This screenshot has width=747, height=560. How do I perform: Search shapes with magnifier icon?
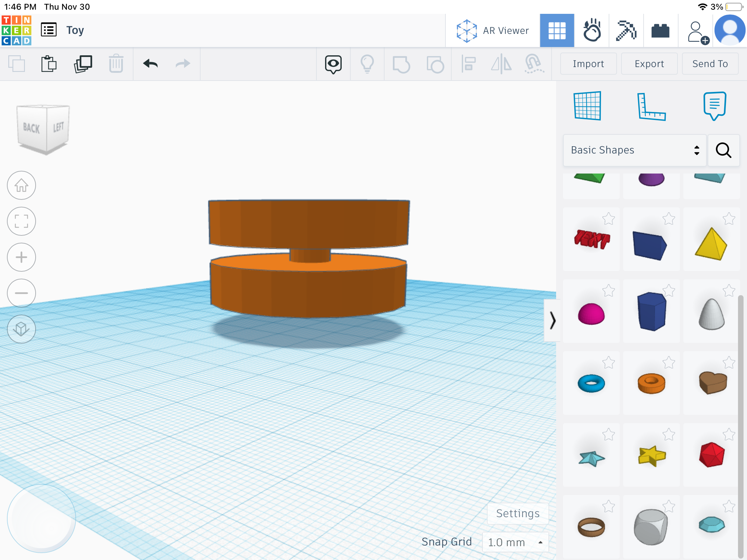pyautogui.click(x=723, y=150)
